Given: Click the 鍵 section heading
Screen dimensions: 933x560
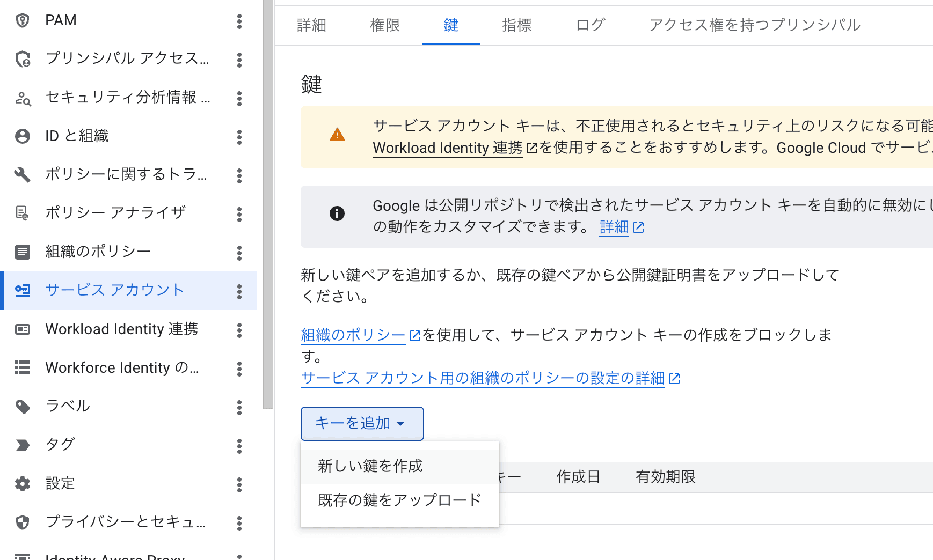Looking at the screenshot, I should point(311,85).
